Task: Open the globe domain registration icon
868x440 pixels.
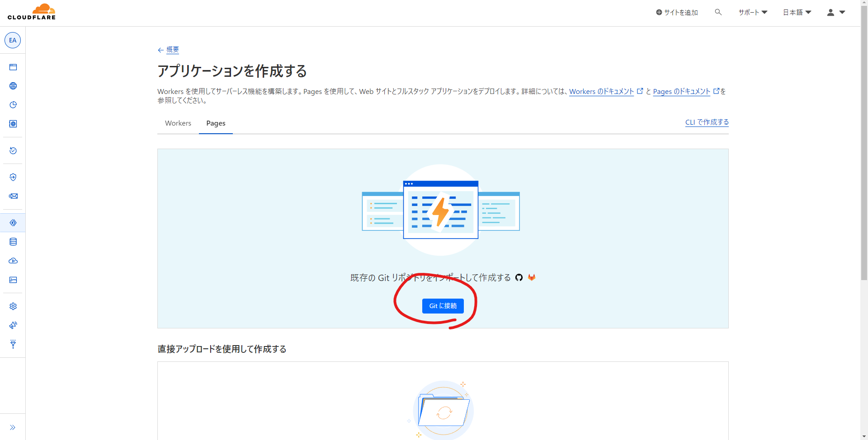Action: [x=13, y=86]
